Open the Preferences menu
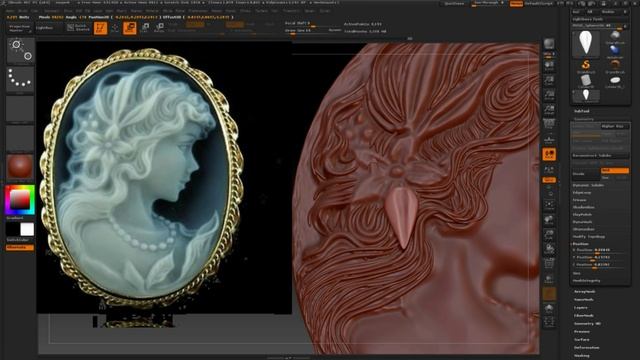This screenshot has width=640, height=360. 198,11
